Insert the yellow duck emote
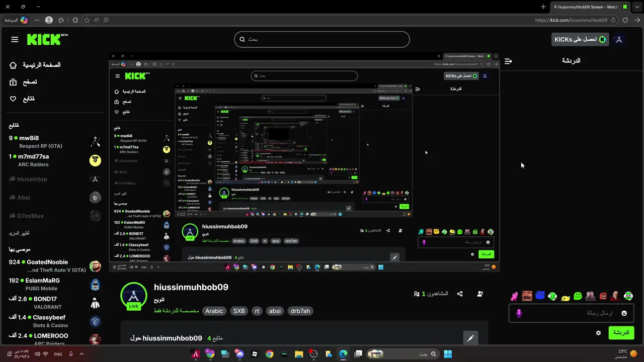This screenshot has height=362, width=644. click(565, 297)
